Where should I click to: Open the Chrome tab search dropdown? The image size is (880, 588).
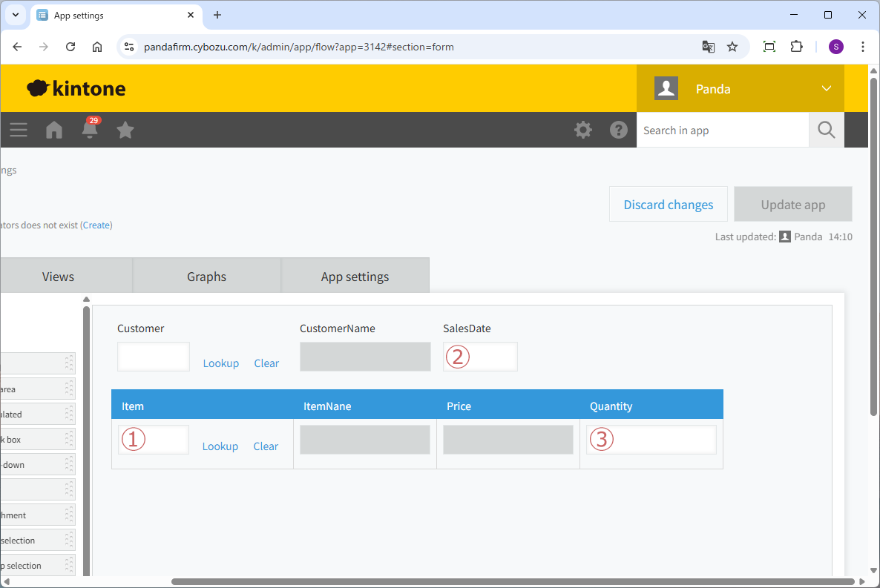coord(15,15)
